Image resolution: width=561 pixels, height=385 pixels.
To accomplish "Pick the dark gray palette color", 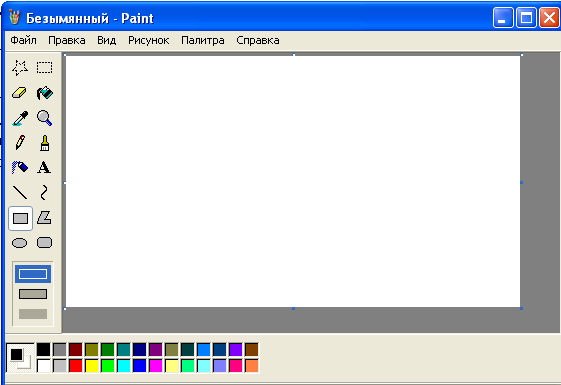I will [60, 350].
